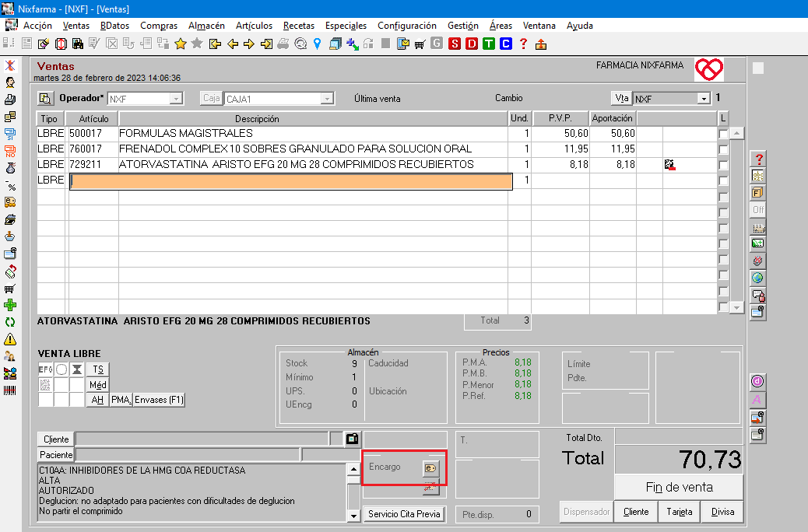Open the Ventas menu

point(76,25)
